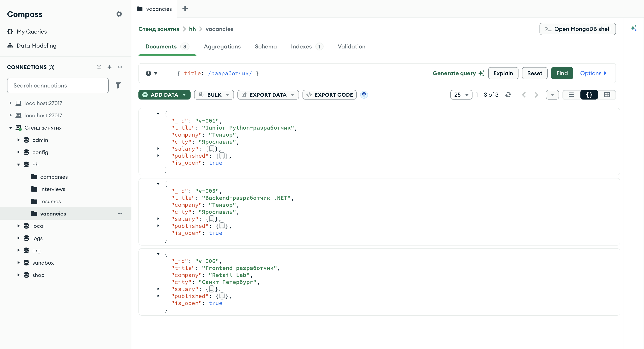The image size is (644, 349).
Task: Click the Find button
Action: pyautogui.click(x=562, y=73)
